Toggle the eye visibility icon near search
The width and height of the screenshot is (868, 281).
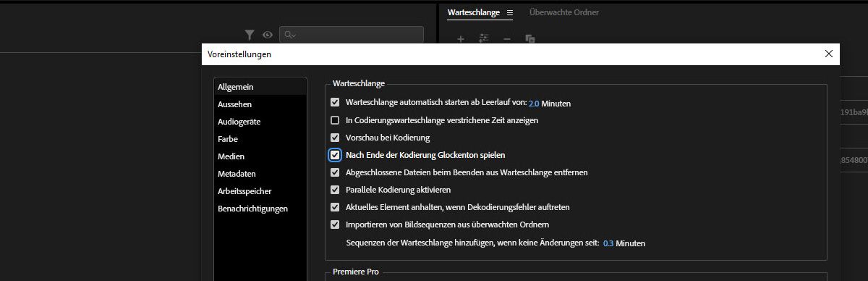pos(268,34)
